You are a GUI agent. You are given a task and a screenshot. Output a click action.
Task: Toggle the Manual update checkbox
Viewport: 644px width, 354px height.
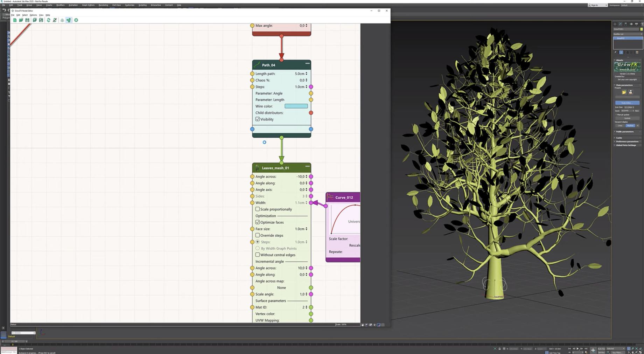(616, 114)
